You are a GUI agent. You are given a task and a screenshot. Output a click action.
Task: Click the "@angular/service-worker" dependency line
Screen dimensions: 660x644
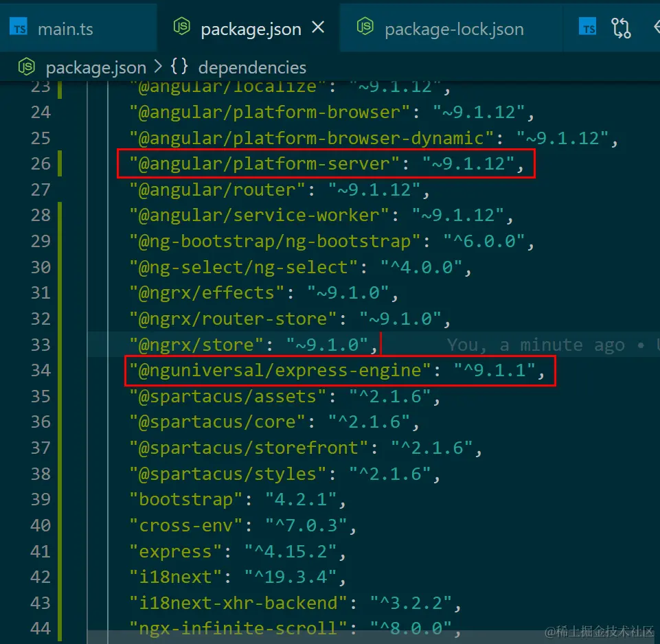(x=321, y=215)
